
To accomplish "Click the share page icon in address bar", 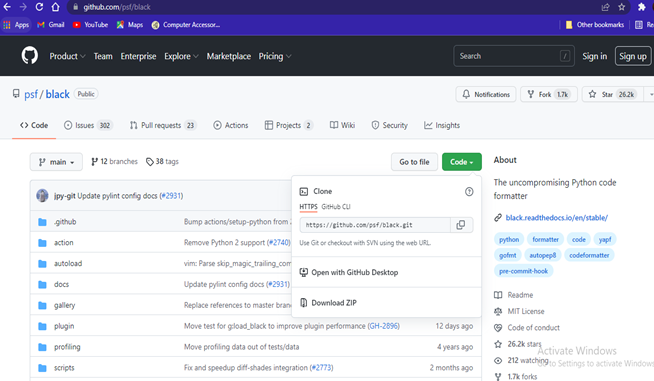I will (605, 7).
